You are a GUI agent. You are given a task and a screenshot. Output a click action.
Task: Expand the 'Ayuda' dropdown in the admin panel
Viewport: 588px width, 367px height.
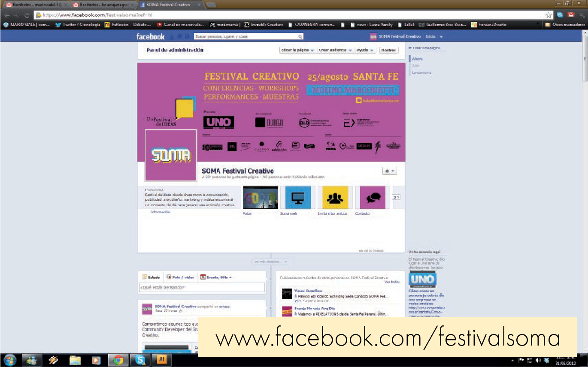click(x=365, y=50)
